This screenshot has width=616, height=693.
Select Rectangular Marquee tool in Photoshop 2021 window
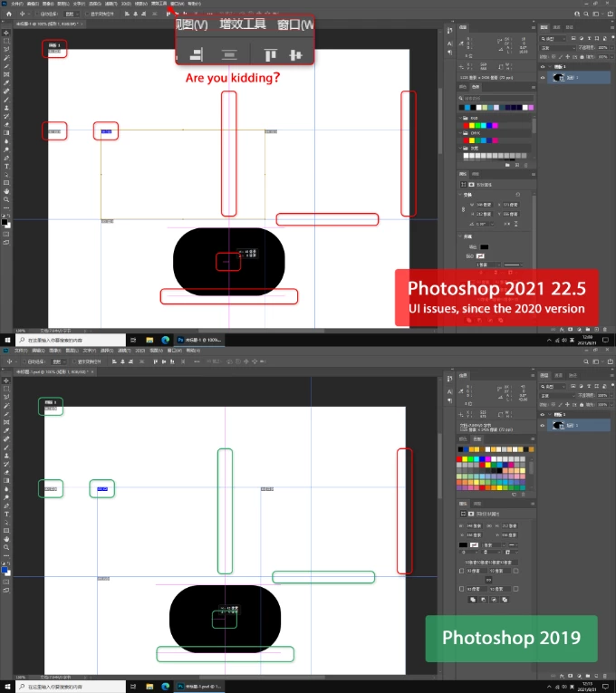[6, 41]
